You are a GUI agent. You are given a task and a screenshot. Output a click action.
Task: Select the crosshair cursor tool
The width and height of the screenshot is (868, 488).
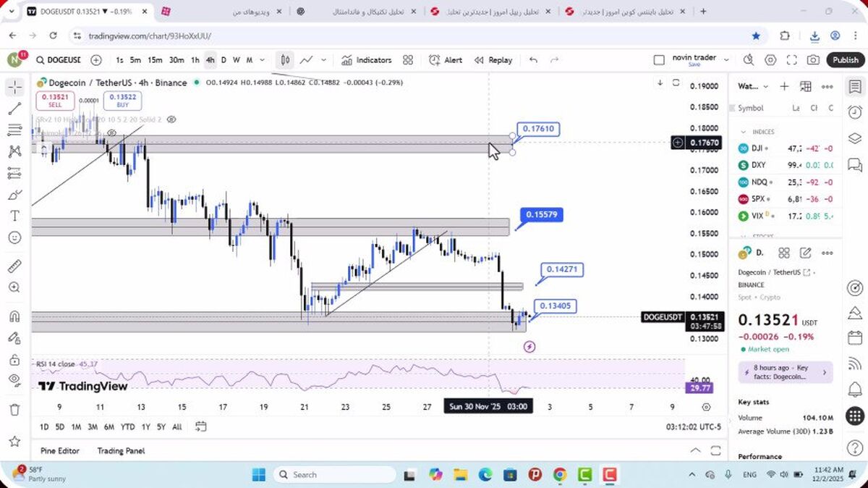pos(14,88)
